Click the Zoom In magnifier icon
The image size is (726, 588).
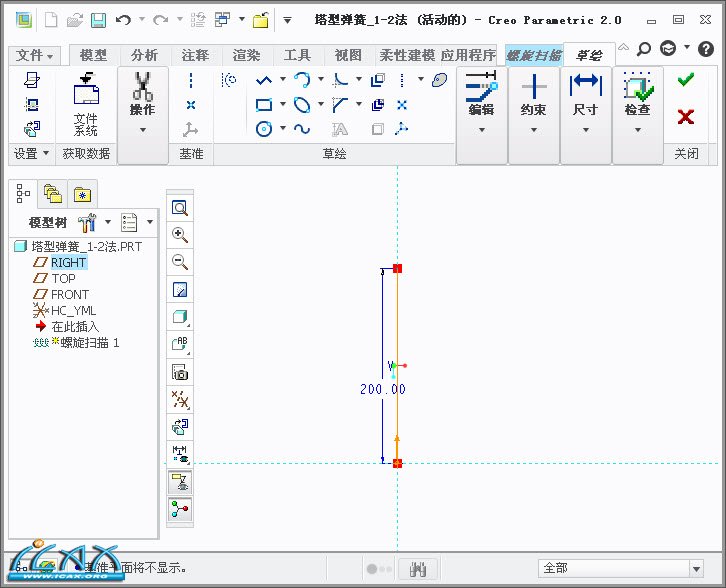(x=180, y=235)
